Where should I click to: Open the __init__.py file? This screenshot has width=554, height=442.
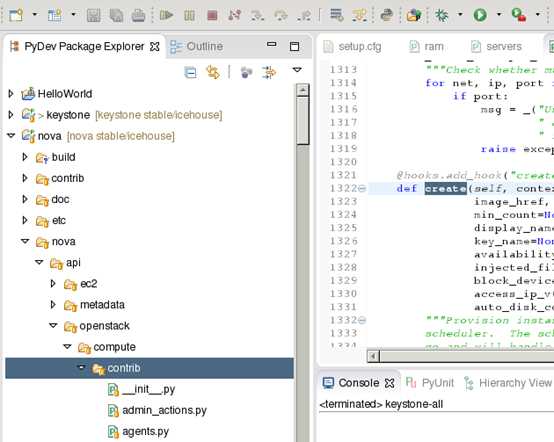click(x=148, y=389)
